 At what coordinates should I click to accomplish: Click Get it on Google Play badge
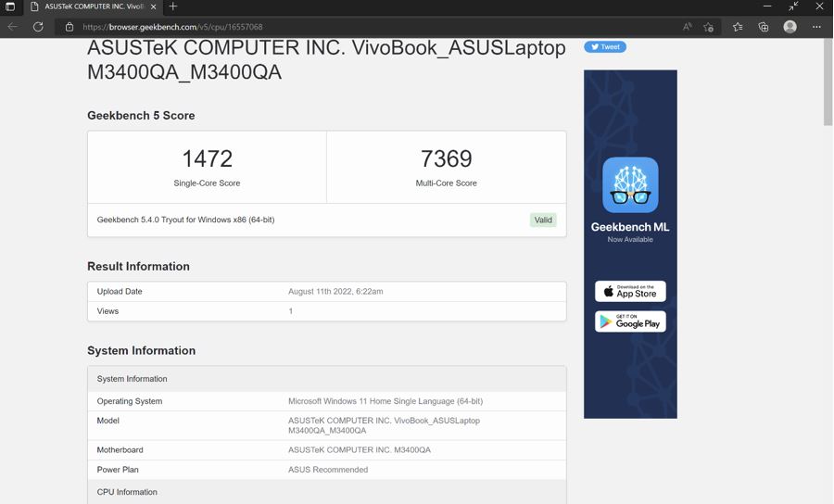[630, 321]
